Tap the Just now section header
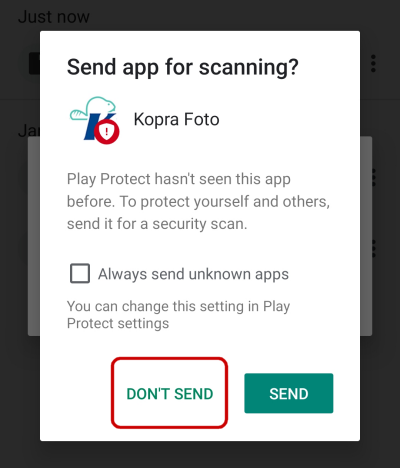Screen dimensions: 400x468 coord(54,16)
